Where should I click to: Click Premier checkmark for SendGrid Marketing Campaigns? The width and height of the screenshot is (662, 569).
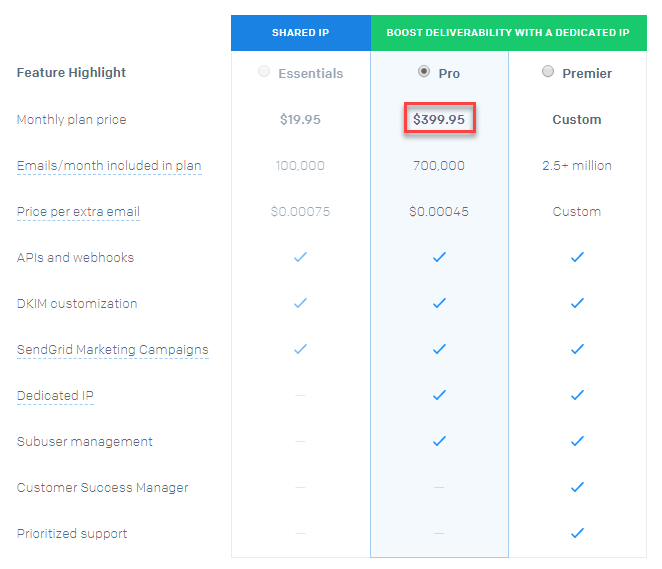click(577, 349)
